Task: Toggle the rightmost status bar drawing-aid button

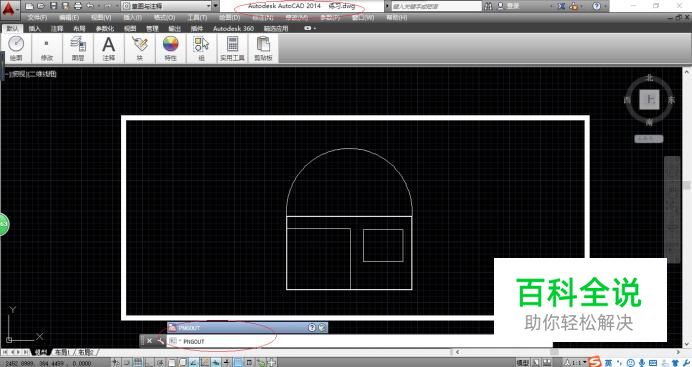Action: click(271, 363)
